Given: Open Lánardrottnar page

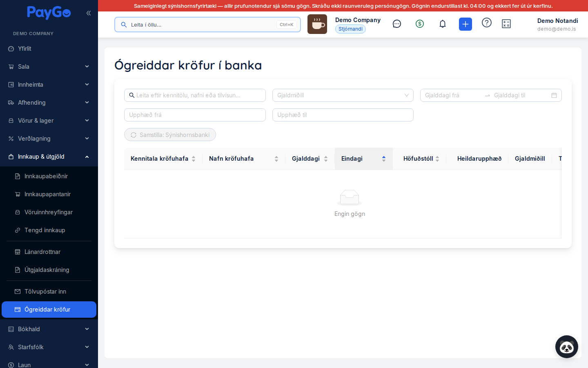Looking at the screenshot, I should point(49,252).
